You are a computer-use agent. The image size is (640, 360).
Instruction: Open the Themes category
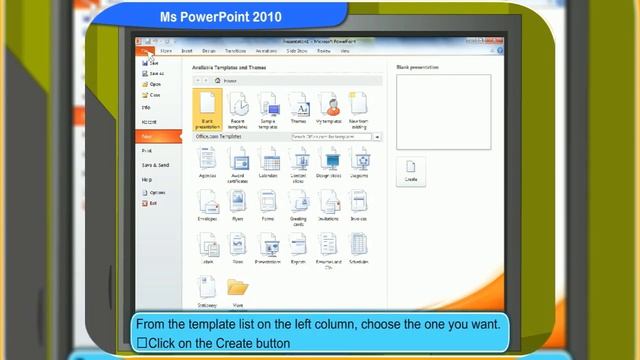298,108
